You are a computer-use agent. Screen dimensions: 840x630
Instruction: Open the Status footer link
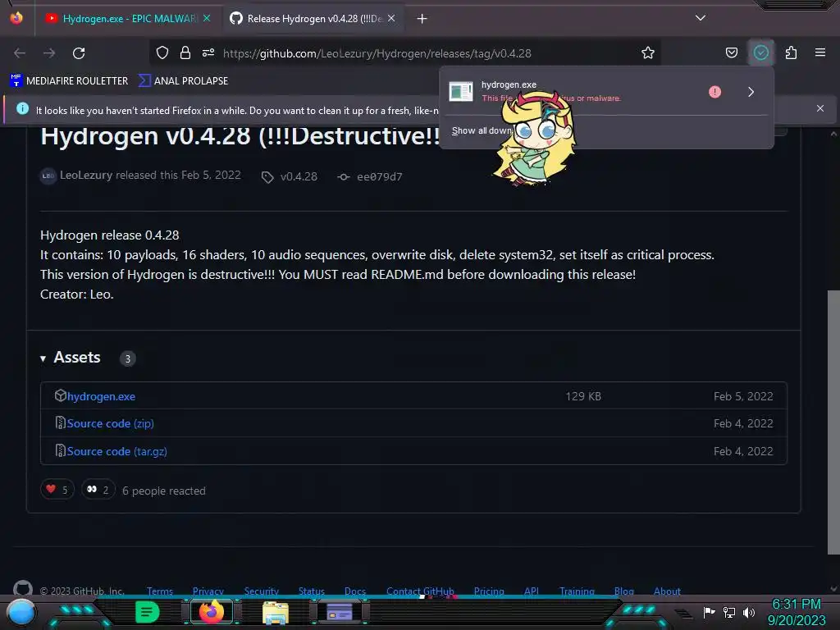(x=311, y=591)
